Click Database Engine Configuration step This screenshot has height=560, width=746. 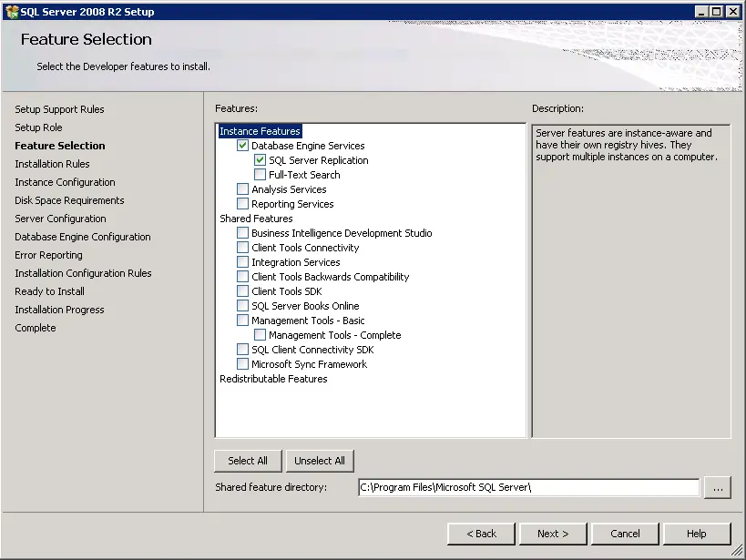[x=83, y=237]
